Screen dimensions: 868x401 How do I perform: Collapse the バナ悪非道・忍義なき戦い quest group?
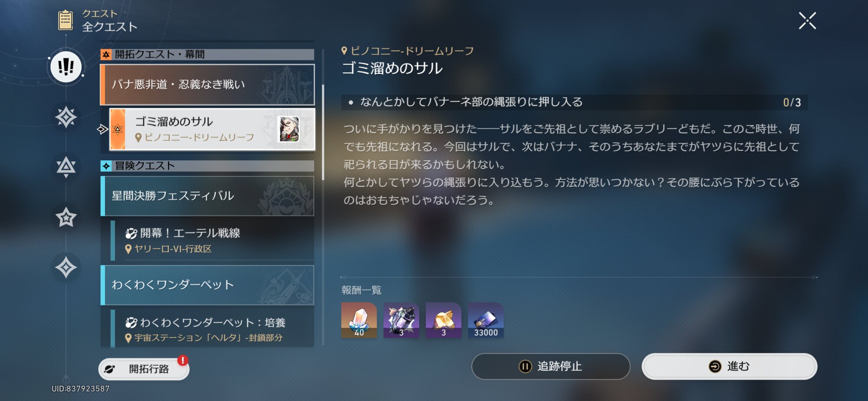pos(207,85)
